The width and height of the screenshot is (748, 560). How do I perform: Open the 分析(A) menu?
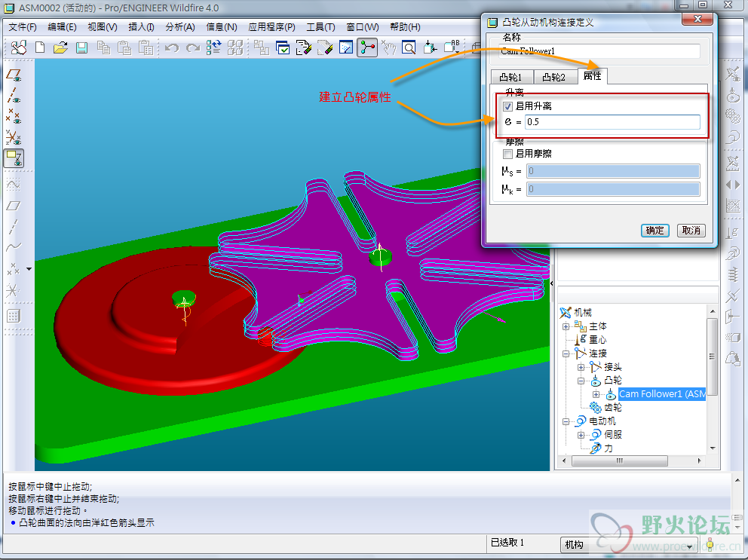[180, 26]
